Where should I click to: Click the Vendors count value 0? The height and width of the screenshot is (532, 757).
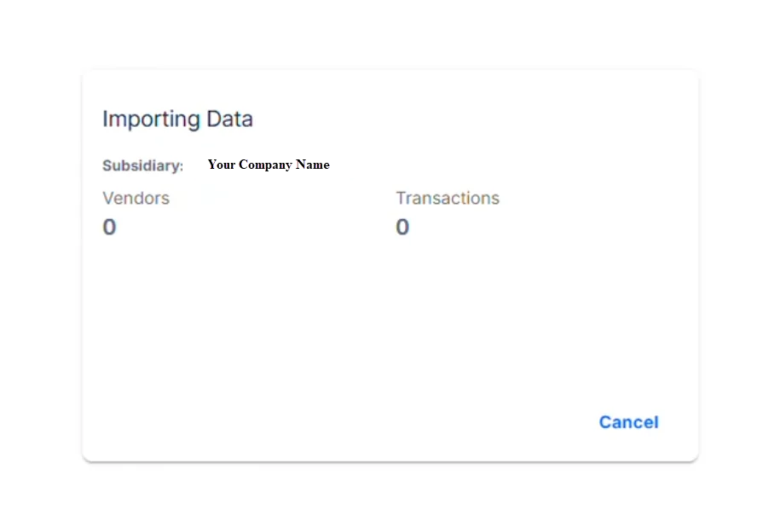point(109,227)
